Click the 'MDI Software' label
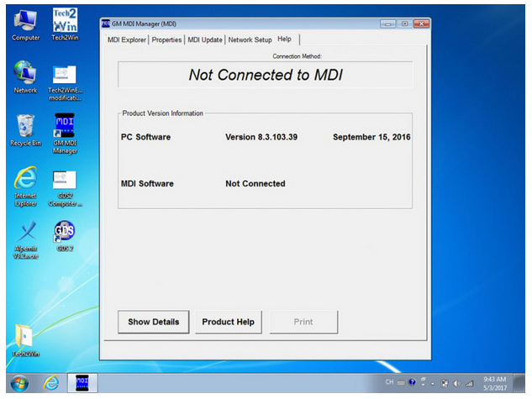Image resolution: width=532 pixels, height=399 pixels. (x=147, y=183)
